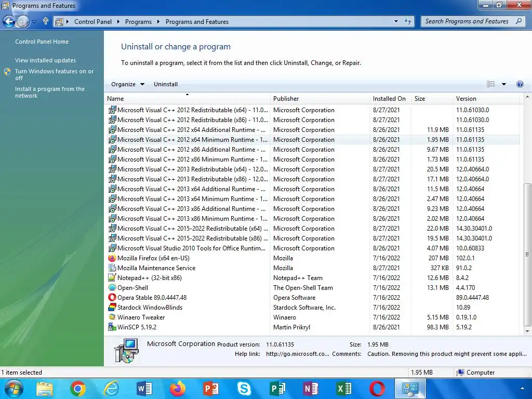Click the Programs breadcrumb

[138, 22]
